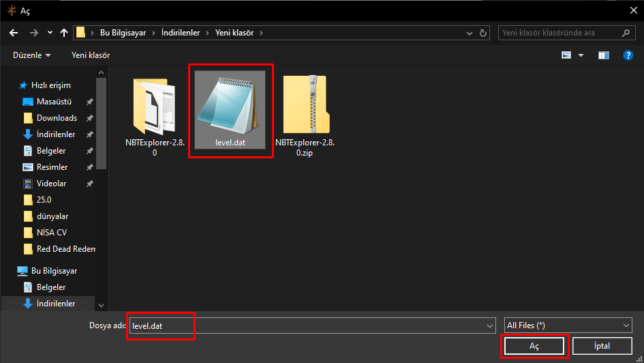Open Downloads in quick access sidebar

point(57,118)
